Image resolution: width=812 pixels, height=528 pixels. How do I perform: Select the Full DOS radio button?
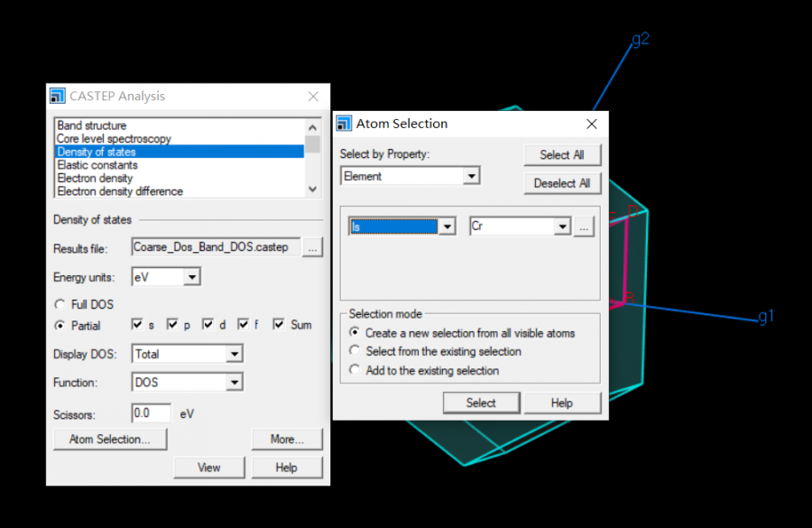coord(60,304)
